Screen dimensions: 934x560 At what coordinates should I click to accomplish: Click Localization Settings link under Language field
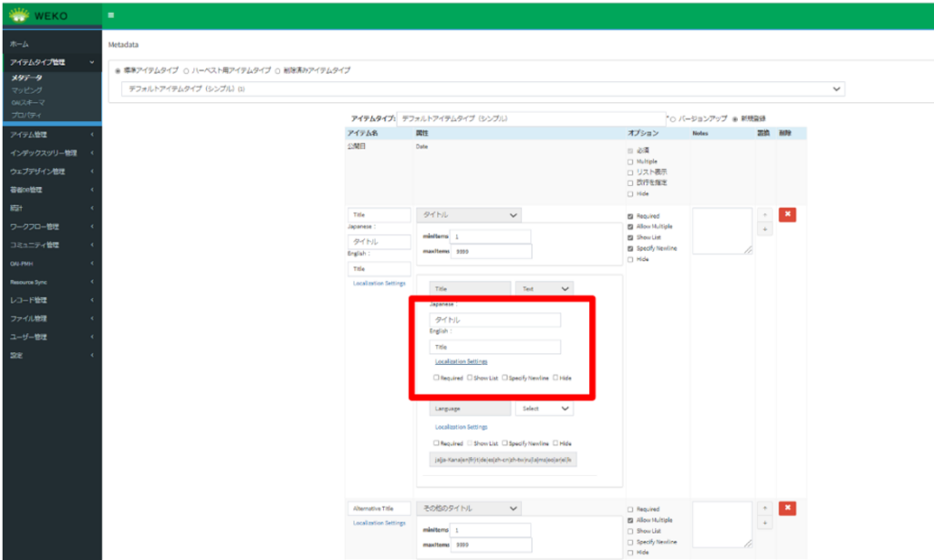coord(461,427)
